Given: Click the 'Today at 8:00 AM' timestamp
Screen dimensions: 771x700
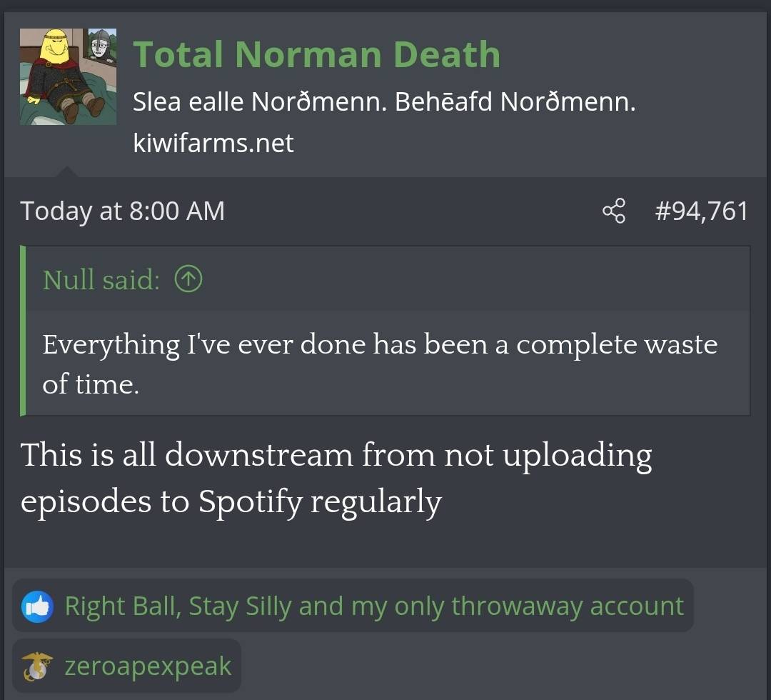Looking at the screenshot, I should [123, 211].
